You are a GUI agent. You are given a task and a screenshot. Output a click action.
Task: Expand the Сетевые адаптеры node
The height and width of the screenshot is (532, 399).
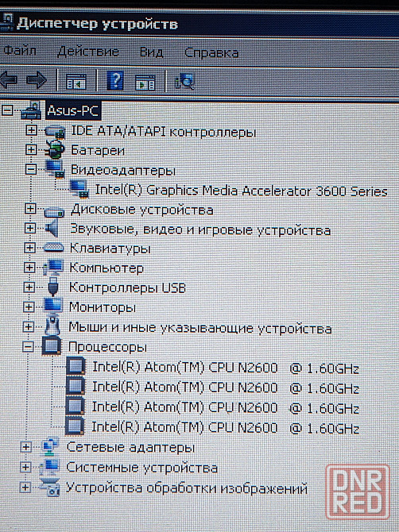[x=25, y=447]
